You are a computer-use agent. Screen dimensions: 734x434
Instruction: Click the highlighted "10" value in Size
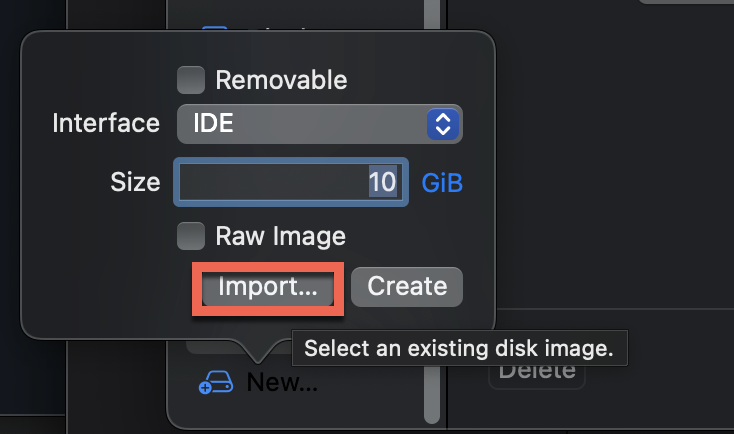[x=383, y=183]
